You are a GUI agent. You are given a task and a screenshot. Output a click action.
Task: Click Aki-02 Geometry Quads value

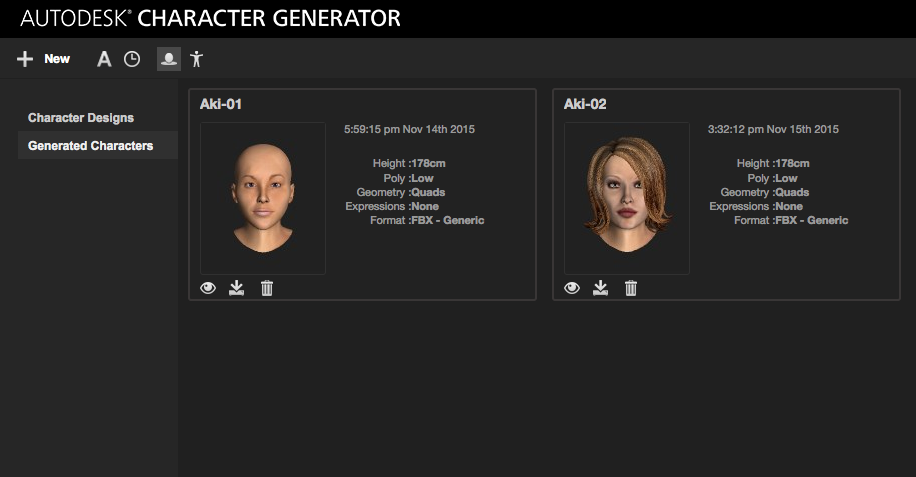(x=792, y=193)
